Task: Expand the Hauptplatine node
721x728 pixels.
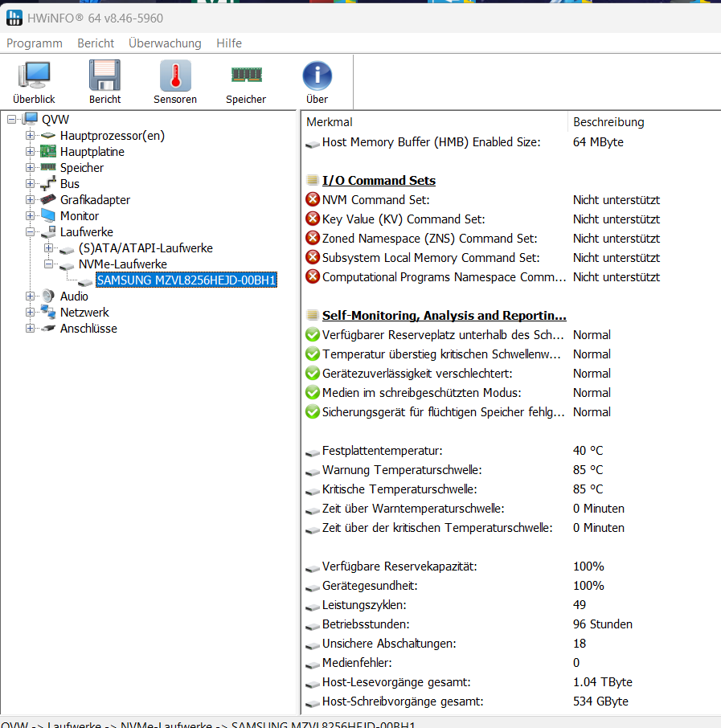Action: pos(31,151)
